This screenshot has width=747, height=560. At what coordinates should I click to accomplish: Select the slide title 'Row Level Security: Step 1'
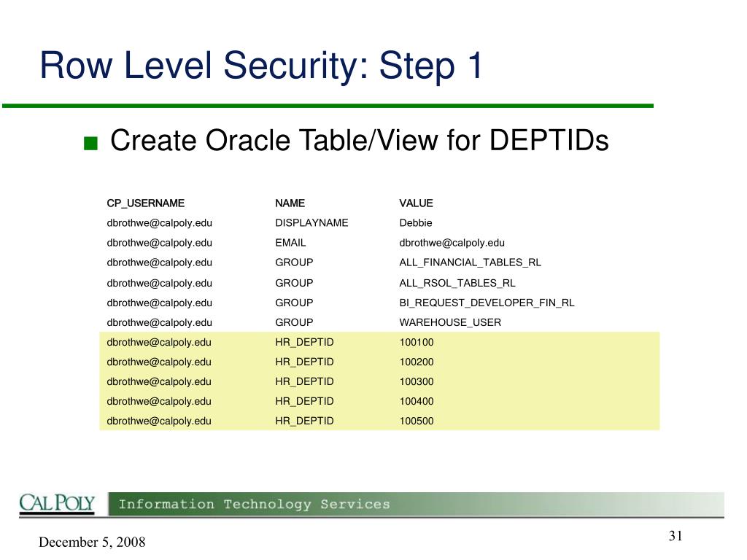[x=262, y=66]
